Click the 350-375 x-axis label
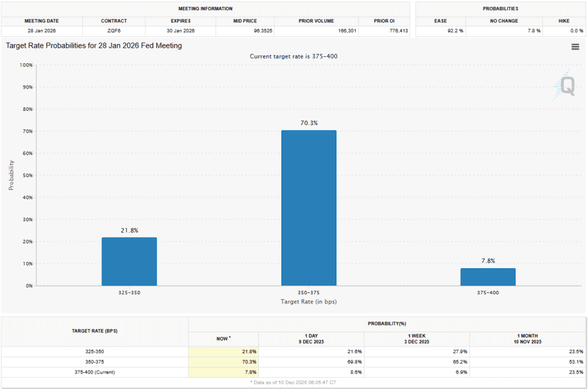Image resolution: width=588 pixels, height=389 pixels. pos(309,292)
